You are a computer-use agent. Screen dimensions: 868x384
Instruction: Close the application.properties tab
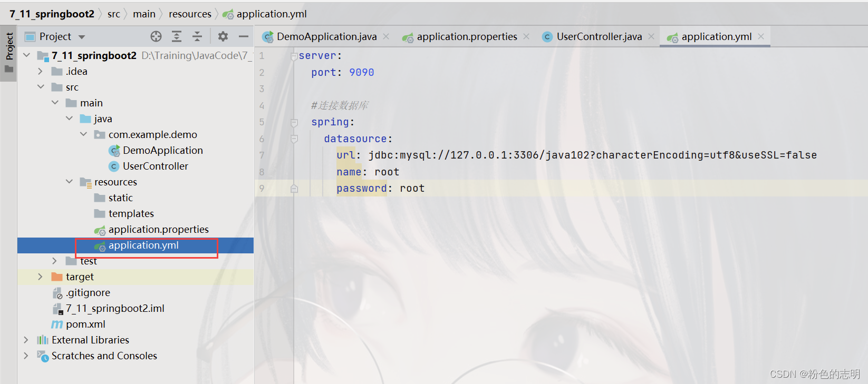(526, 36)
